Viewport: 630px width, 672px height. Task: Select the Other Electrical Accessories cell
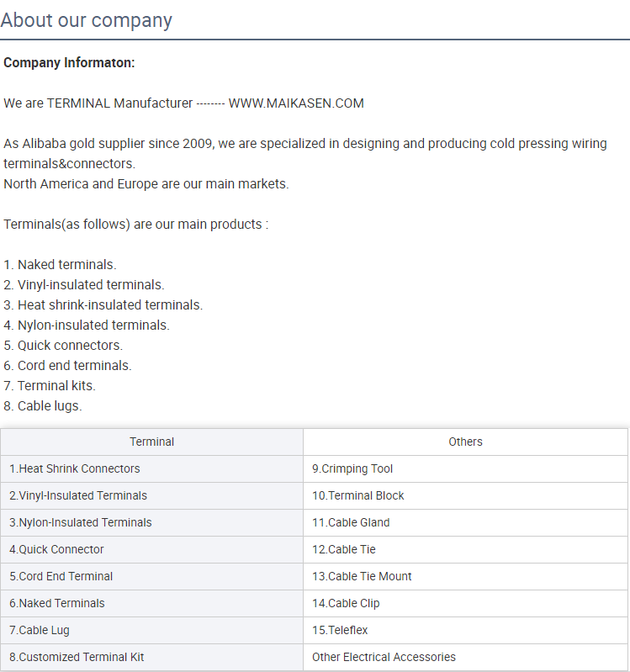465,658
